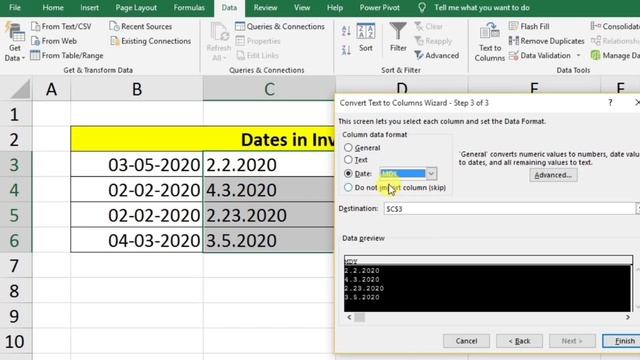
Task: Switch to the Review tab
Action: [x=265, y=8]
